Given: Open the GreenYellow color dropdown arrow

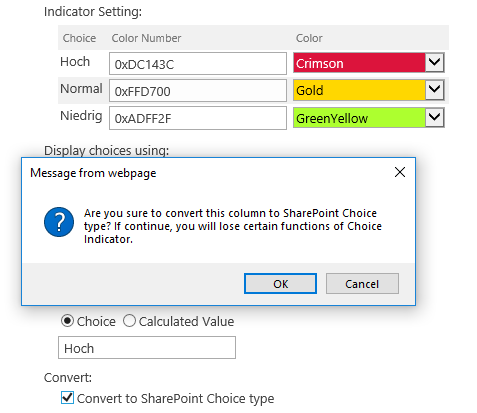Looking at the screenshot, I should tap(434, 117).
